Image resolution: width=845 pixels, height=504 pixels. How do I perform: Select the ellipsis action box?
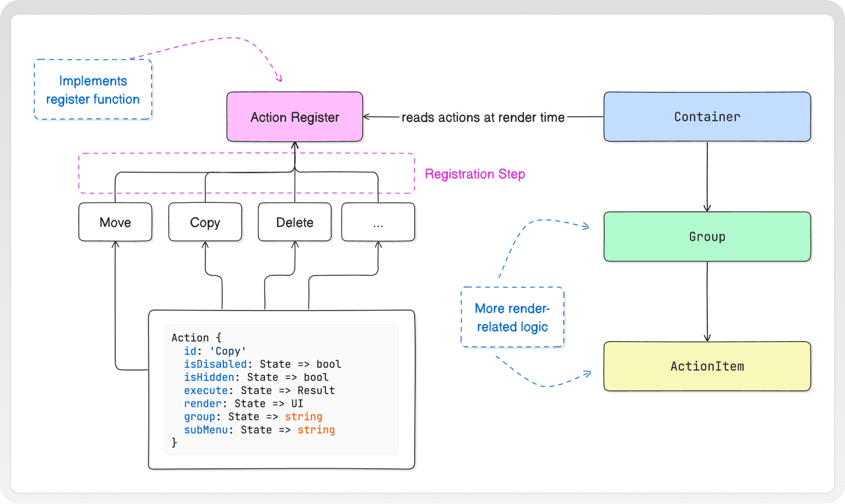(x=378, y=222)
